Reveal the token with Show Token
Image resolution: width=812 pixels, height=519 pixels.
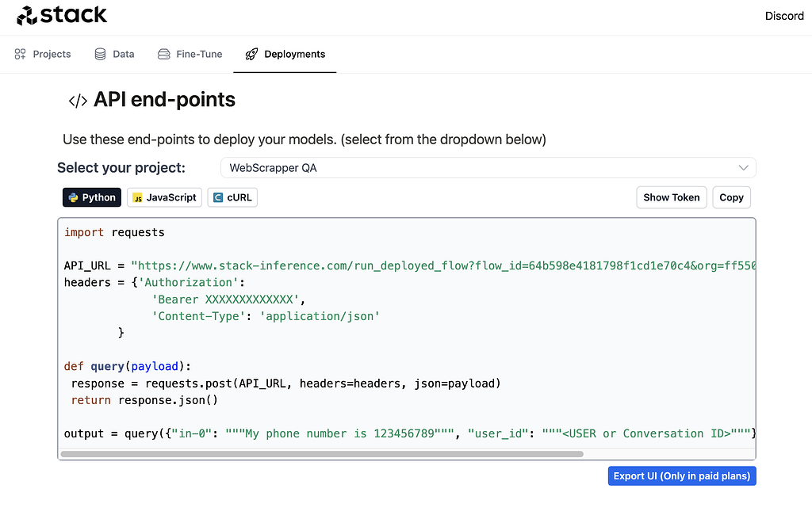pyautogui.click(x=671, y=197)
